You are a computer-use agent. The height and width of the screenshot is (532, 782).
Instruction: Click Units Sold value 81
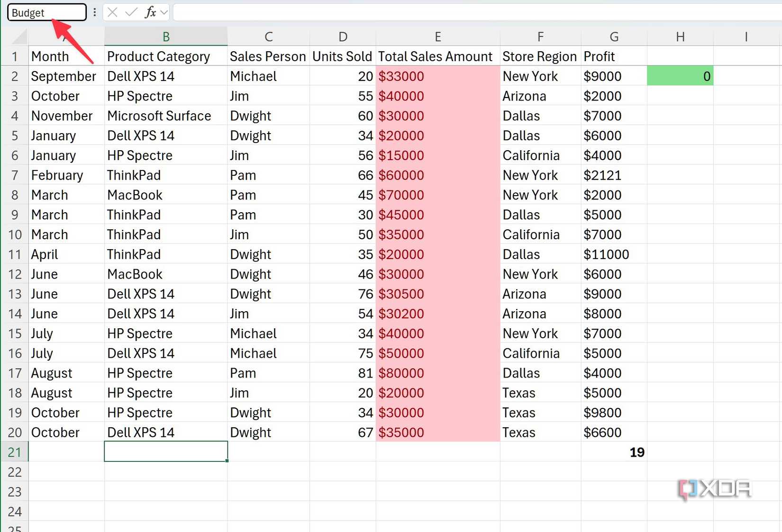(x=343, y=373)
